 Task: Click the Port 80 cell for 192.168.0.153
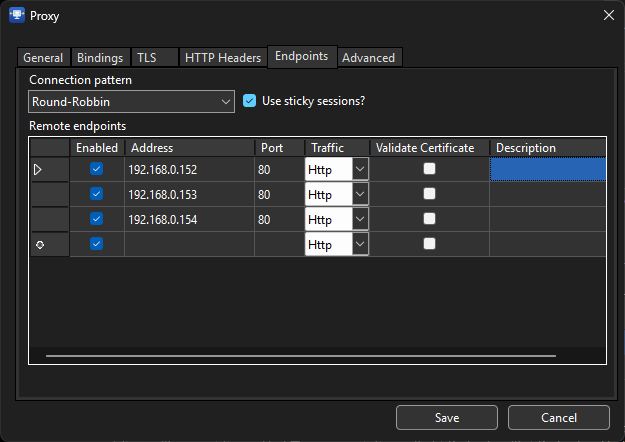[279, 194]
